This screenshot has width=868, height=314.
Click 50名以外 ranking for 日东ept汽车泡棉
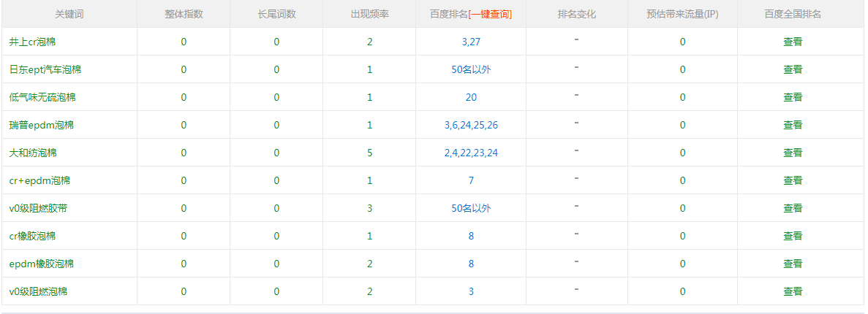[x=471, y=69]
